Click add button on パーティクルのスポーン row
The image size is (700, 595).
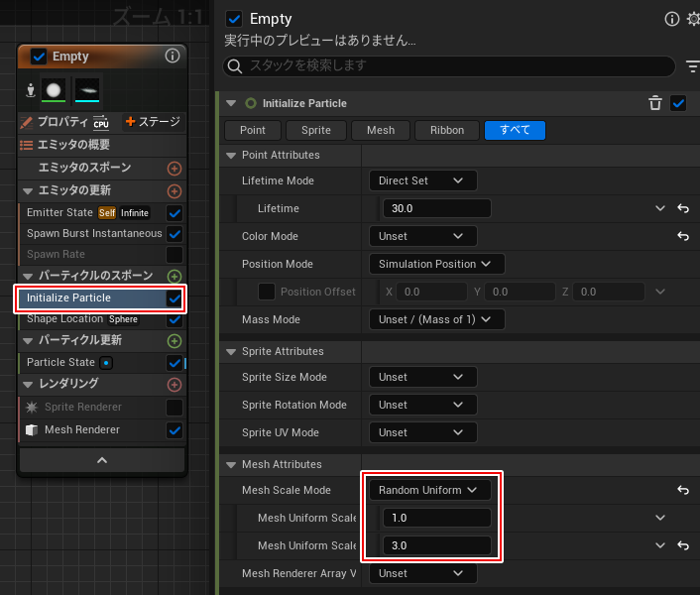tap(175, 276)
